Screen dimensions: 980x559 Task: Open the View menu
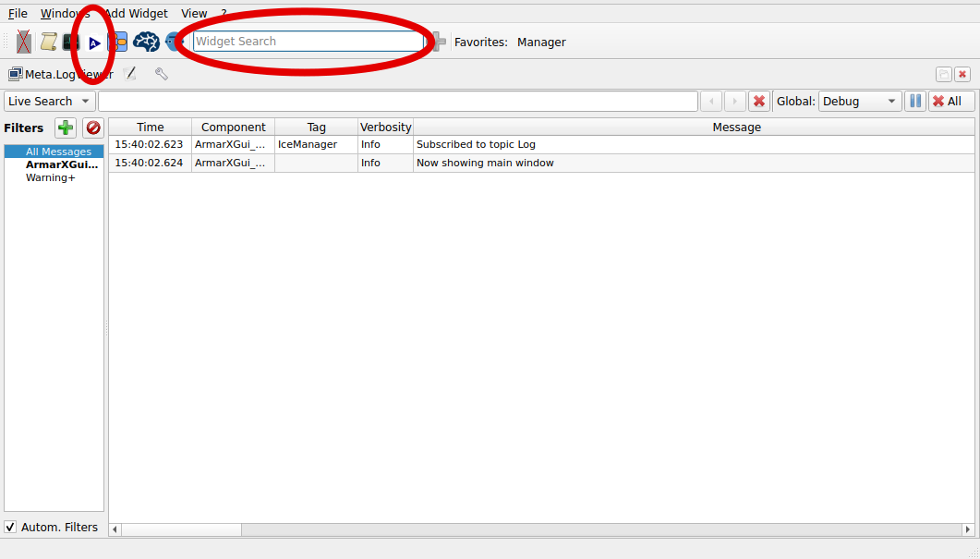193,13
